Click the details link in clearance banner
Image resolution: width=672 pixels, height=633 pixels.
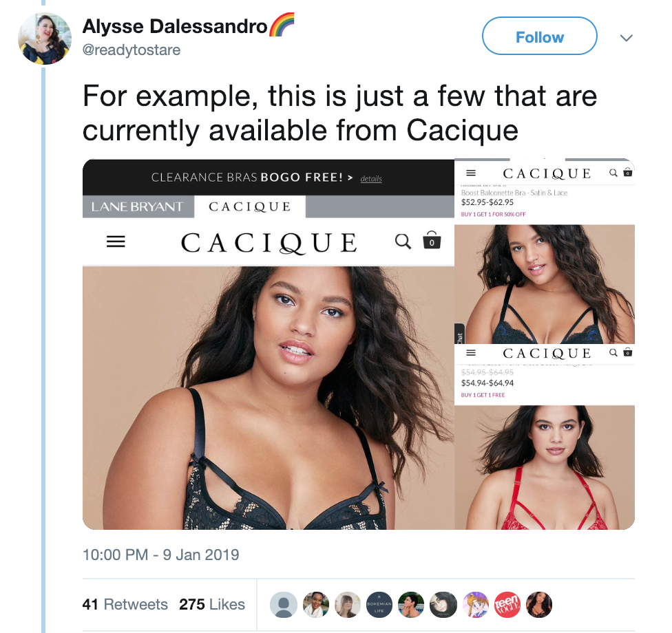(371, 179)
